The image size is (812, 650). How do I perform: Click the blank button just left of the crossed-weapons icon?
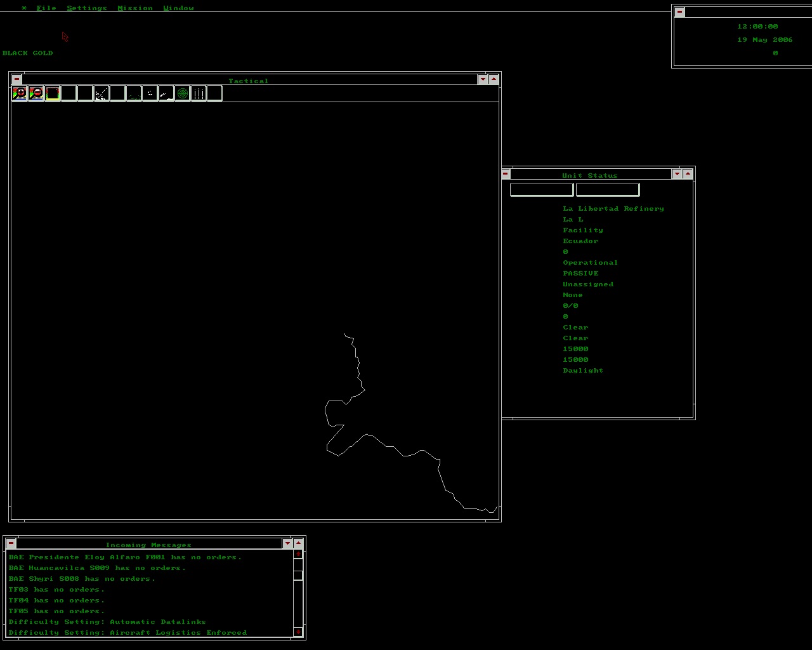pos(85,93)
